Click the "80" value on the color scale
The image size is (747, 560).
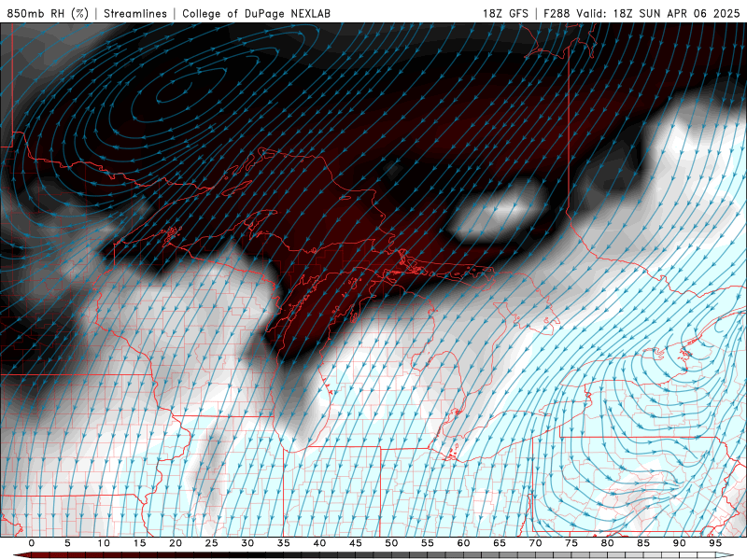[608, 543]
